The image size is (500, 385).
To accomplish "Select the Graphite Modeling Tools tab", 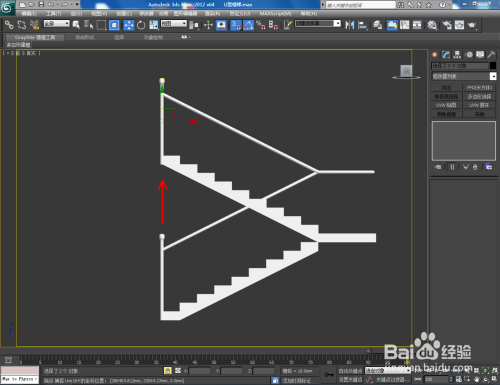I will point(35,37).
